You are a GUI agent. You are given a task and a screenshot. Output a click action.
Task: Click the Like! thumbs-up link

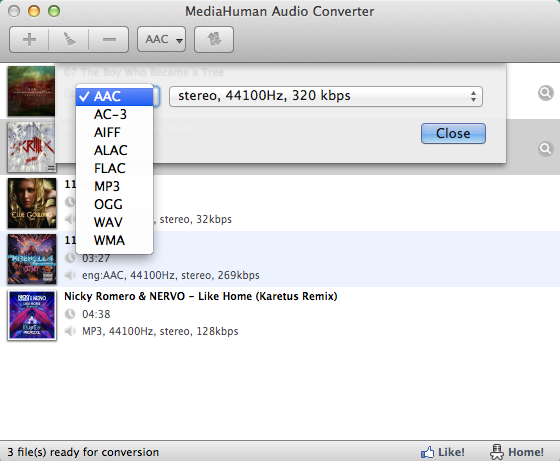(442, 452)
